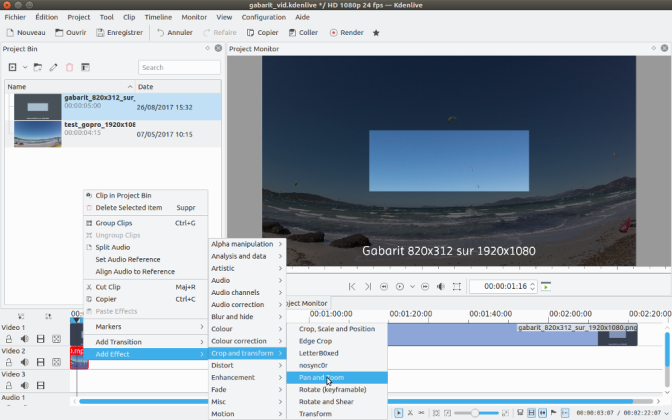Expand the Colour correction effect category
This screenshot has width=672, height=420.
click(247, 341)
